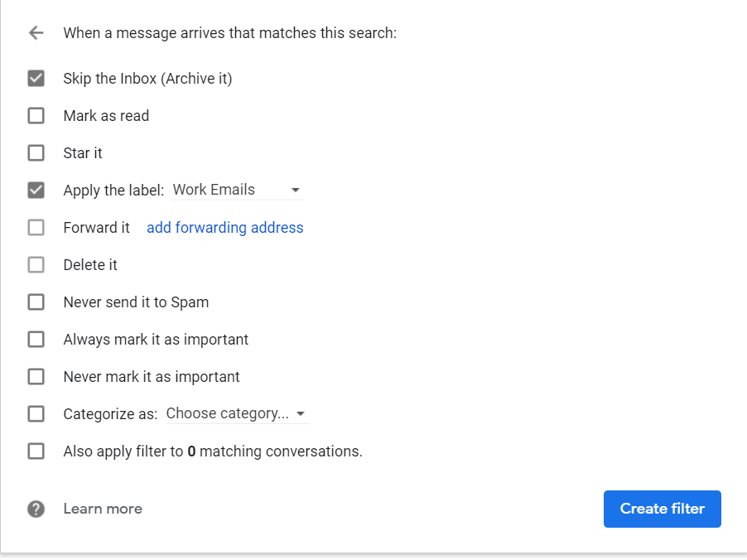Screen dimensions: 747x560
Task: Check Also apply filter to matching conversations
Action: point(36,451)
